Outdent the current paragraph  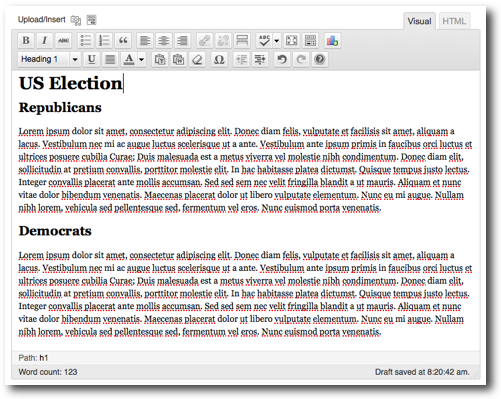pyautogui.click(x=241, y=59)
